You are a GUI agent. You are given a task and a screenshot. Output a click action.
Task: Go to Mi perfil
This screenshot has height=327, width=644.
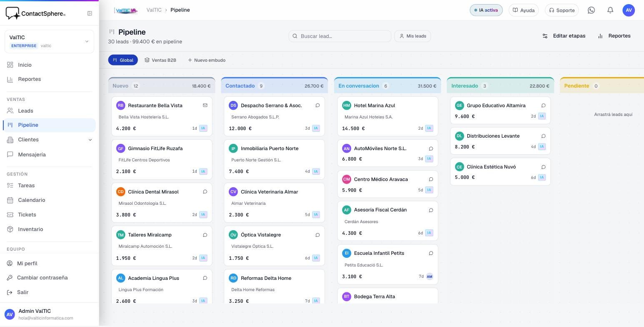coord(49,263)
